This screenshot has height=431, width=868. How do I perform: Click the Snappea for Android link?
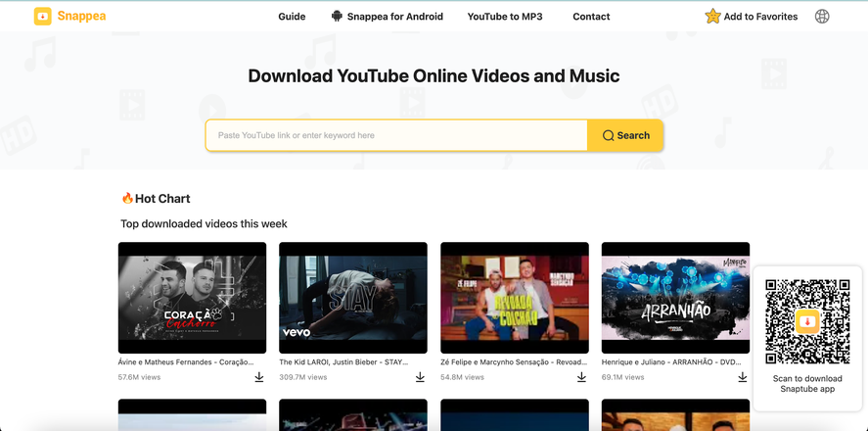pos(394,17)
